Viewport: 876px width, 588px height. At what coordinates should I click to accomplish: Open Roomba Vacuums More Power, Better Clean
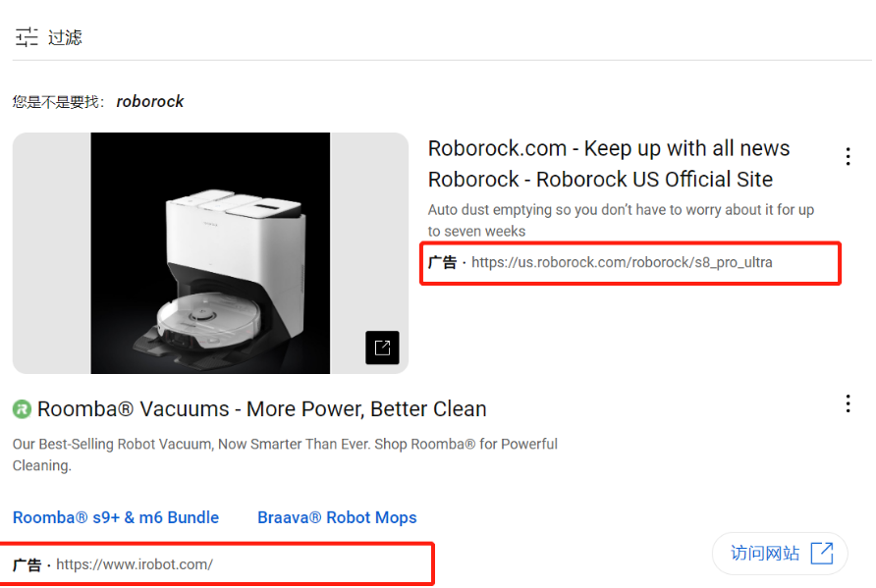[x=261, y=409]
